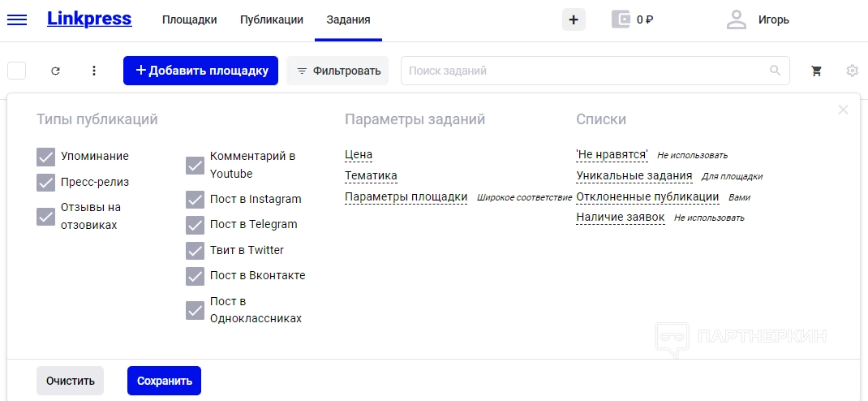Viewport: 868px width, 401px height.
Task: Uncheck the Упоминание checkbox
Action: [x=45, y=157]
